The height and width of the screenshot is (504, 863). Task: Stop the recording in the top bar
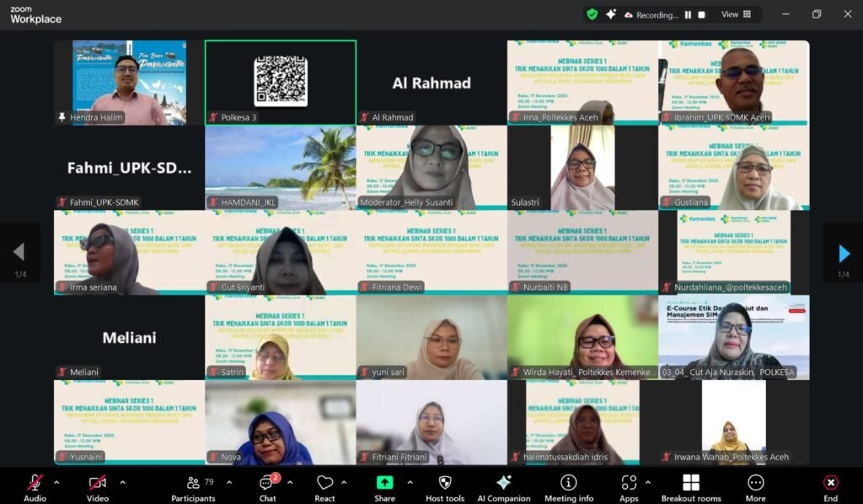(x=701, y=14)
